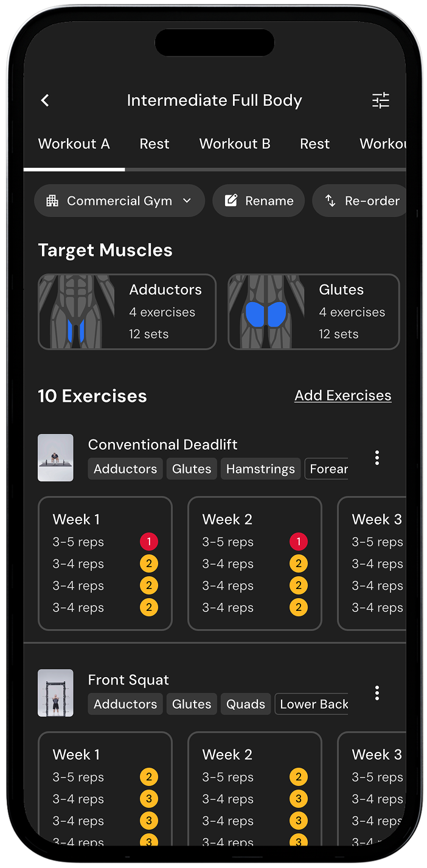Screen dimensions: 427x868
Task: Open the filter settings sliders icon
Action: point(381,100)
